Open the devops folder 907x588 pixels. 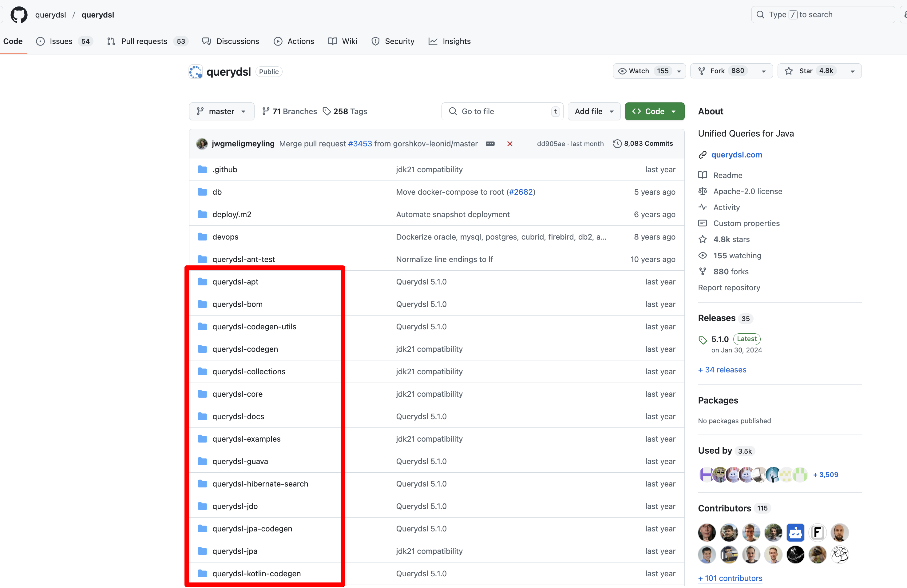pyautogui.click(x=225, y=237)
